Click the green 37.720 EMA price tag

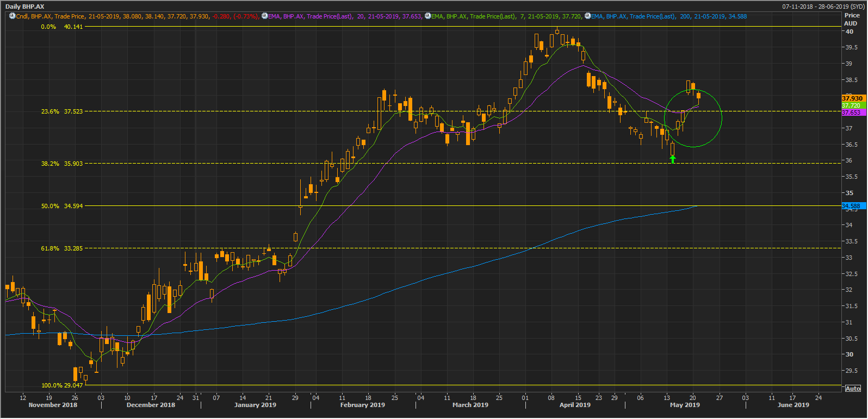tap(853, 105)
